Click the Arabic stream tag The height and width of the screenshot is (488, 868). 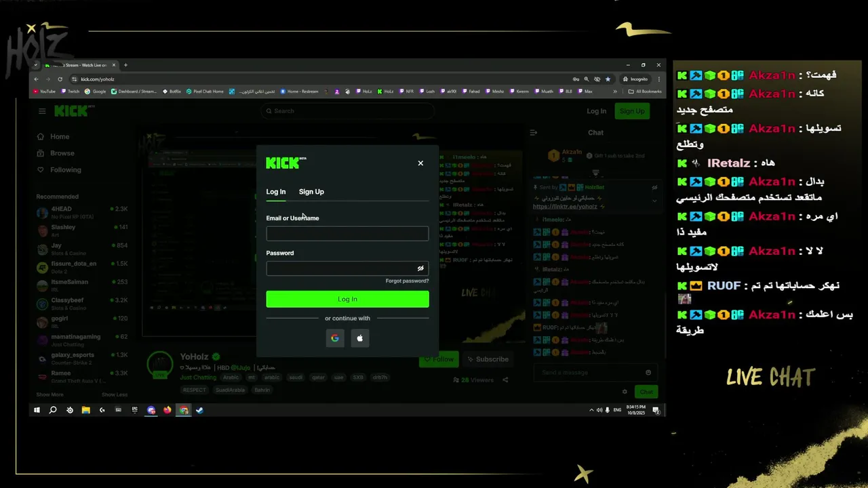click(x=231, y=378)
